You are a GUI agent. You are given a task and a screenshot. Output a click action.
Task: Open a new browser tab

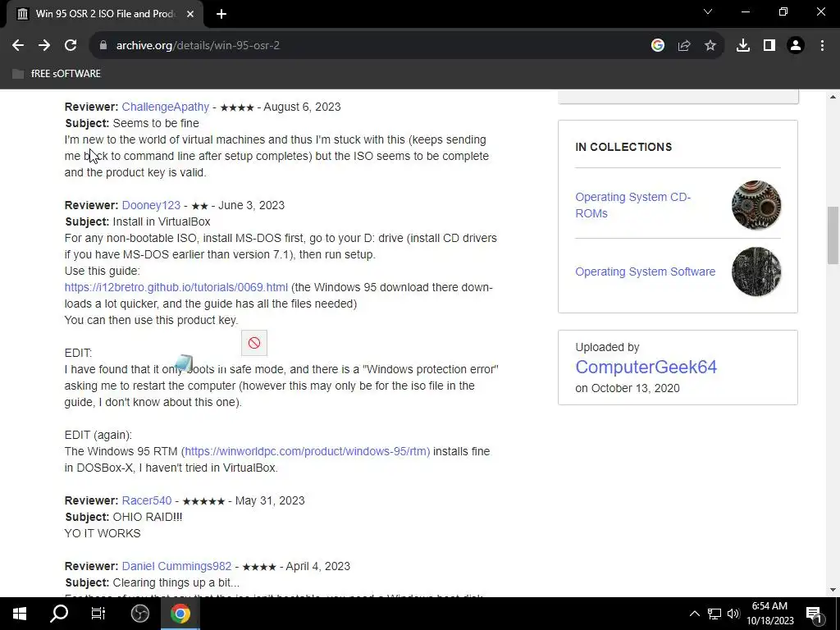point(221,14)
